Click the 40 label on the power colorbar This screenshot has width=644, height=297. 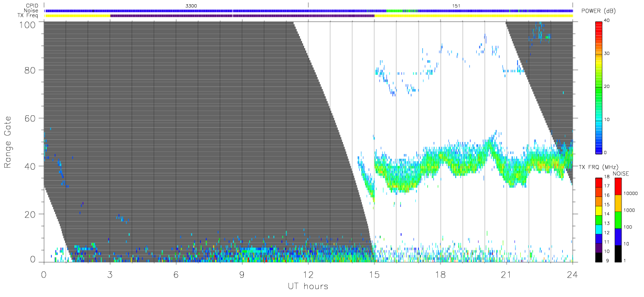tap(607, 21)
